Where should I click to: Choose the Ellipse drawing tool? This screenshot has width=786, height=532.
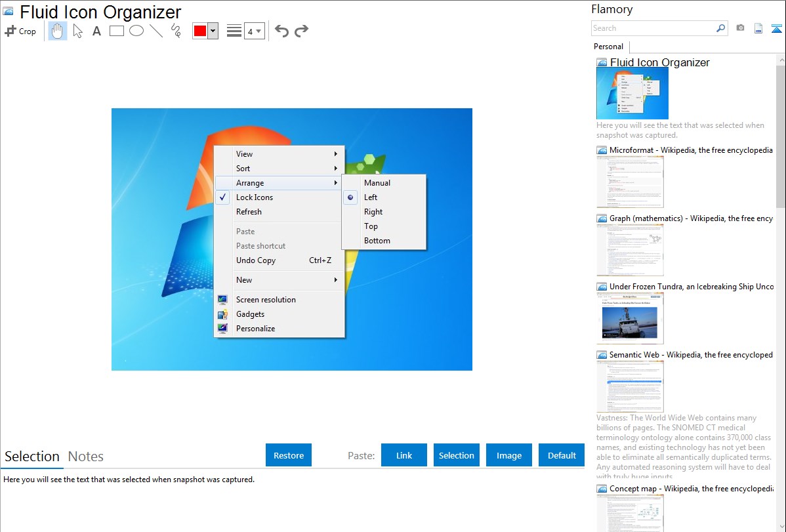136,30
